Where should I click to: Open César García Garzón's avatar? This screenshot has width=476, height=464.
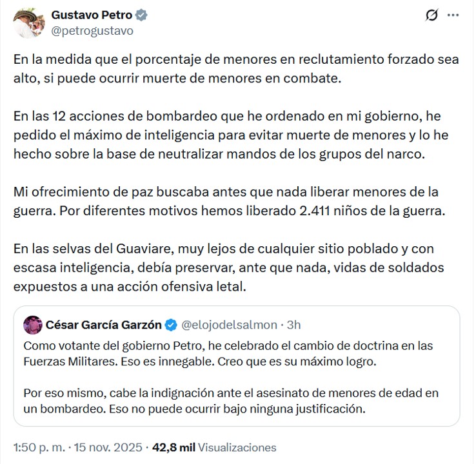[x=32, y=324]
